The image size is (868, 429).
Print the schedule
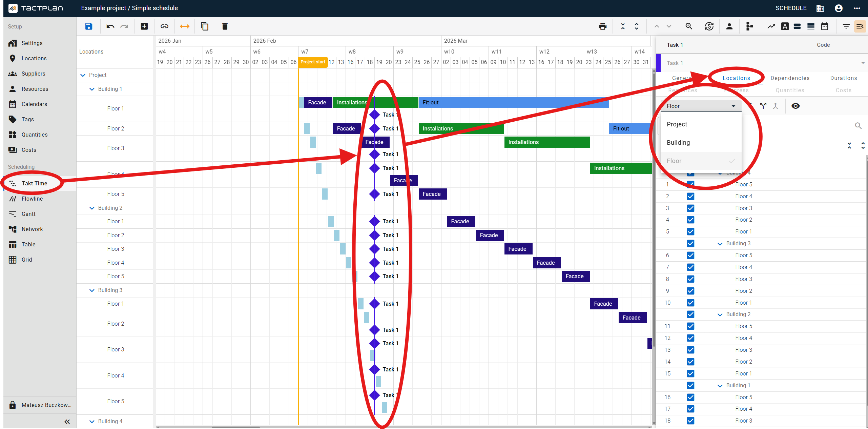[603, 26]
